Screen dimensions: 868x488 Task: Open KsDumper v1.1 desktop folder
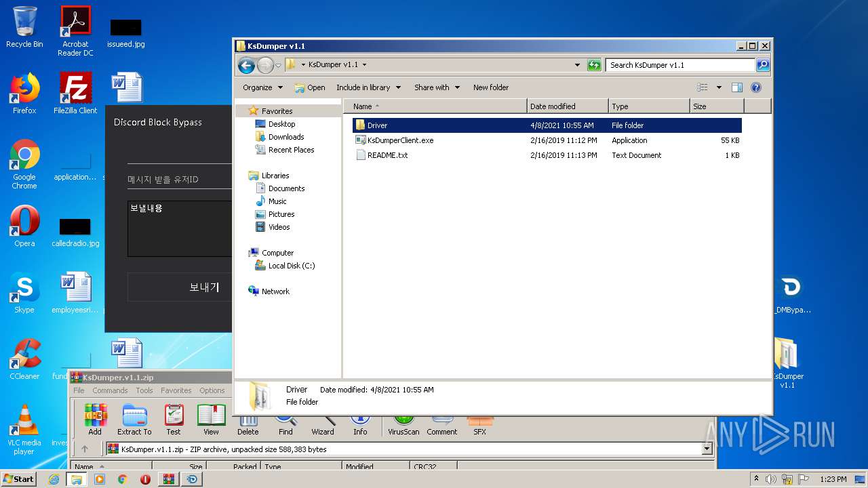pyautogui.click(x=787, y=363)
